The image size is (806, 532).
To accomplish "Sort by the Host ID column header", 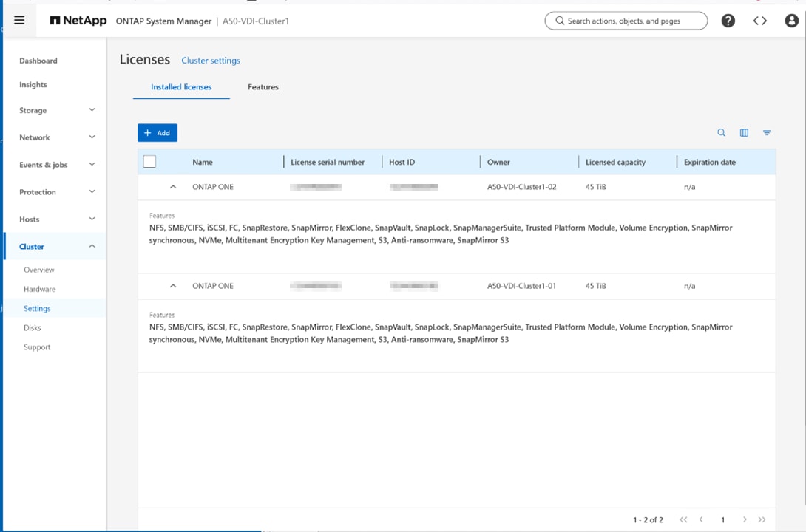I will click(x=402, y=162).
